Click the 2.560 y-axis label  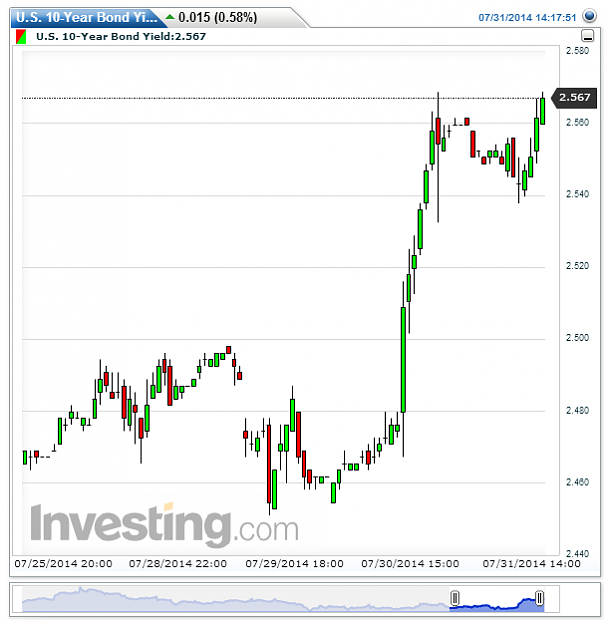tap(577, 122)
